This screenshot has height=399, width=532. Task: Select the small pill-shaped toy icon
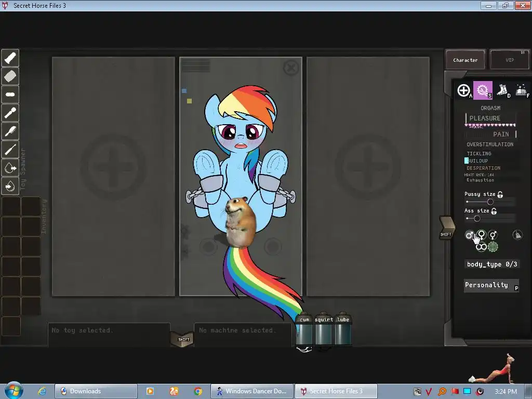click(10, 95)
